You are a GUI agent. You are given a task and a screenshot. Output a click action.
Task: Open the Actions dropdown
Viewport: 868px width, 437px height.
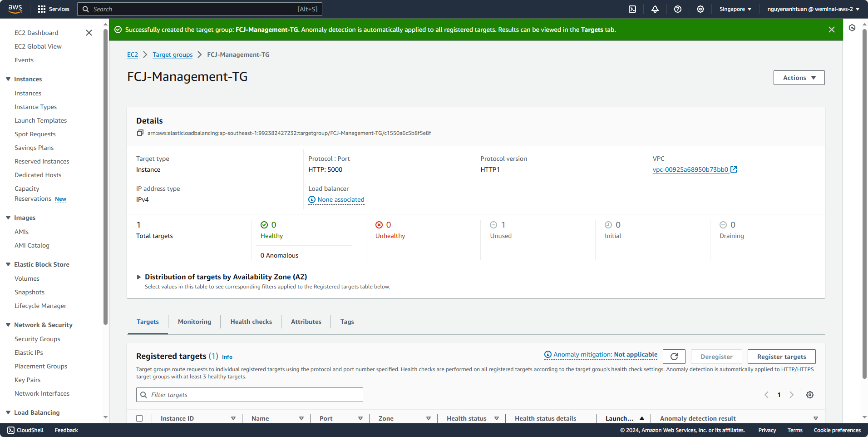pyautogui.click(x=798, y=77)
